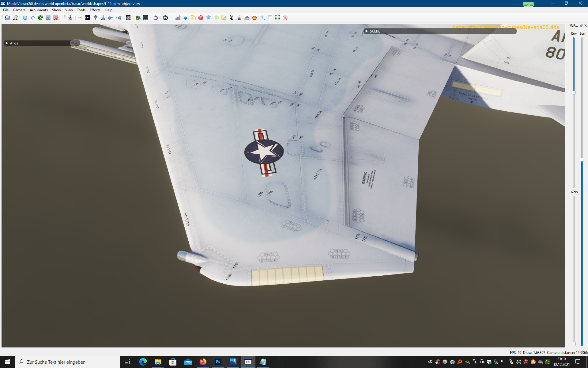Launch Microsoft Edge from taskbar
588x368 pixels.
(x=143, y=362)
